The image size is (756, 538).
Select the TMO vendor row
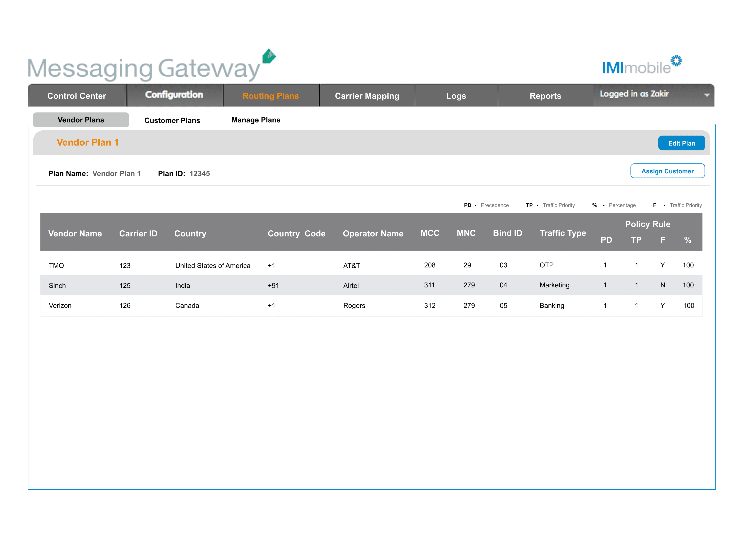(371, 265)
